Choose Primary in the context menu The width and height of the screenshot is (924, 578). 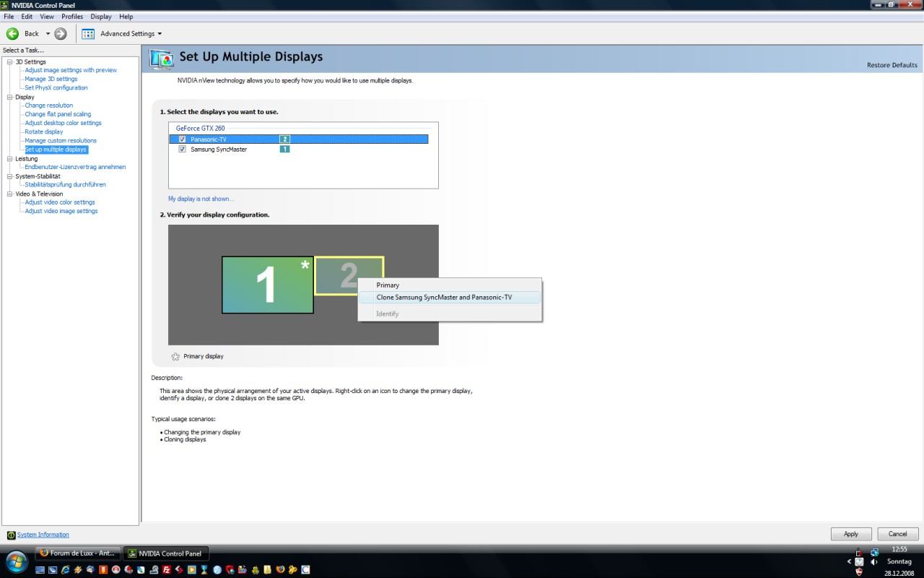coord(450,285)
